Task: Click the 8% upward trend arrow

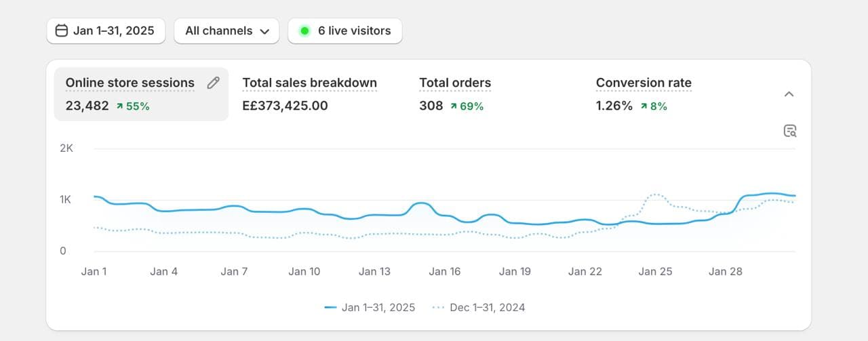Action: pos(644,106)
